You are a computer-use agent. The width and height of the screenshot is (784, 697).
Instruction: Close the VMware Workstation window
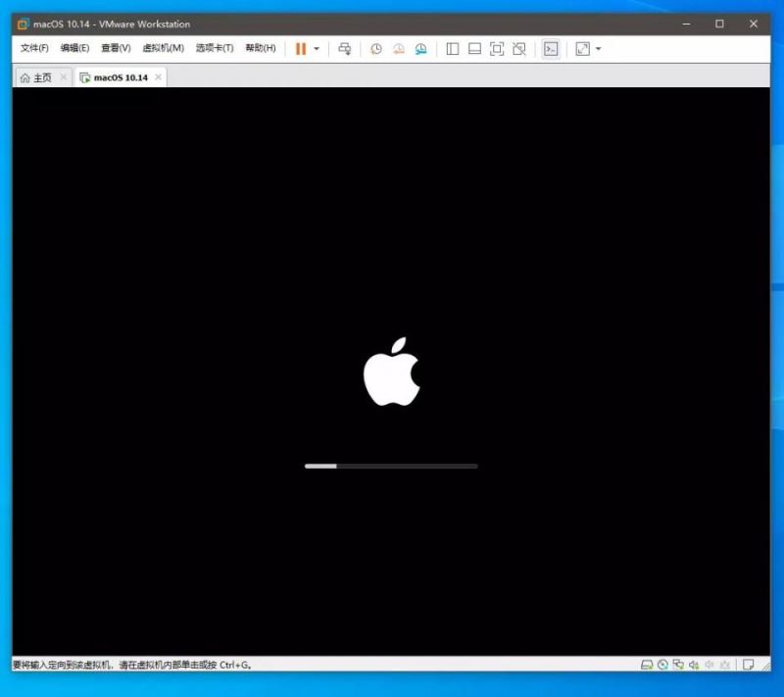point(754,24)
